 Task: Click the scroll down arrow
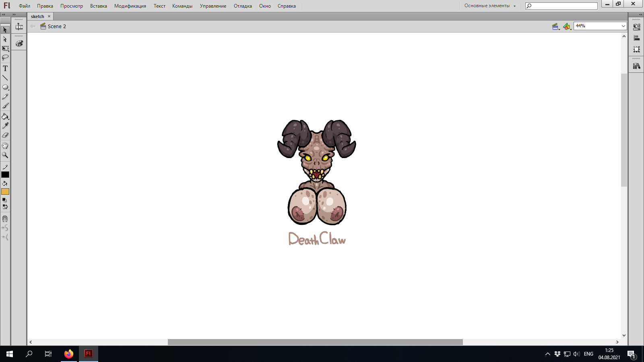624,335
